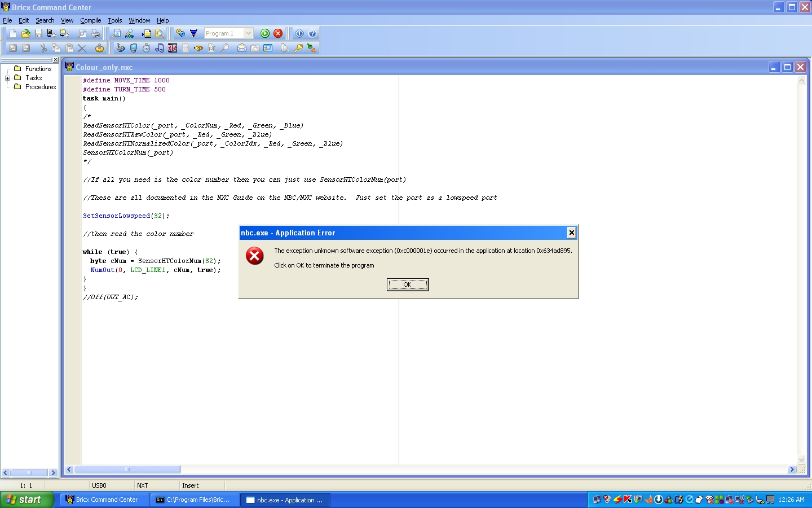
Task: Expand the Tasks tree node
Action: pyautogui.click(x=8, y=78)
